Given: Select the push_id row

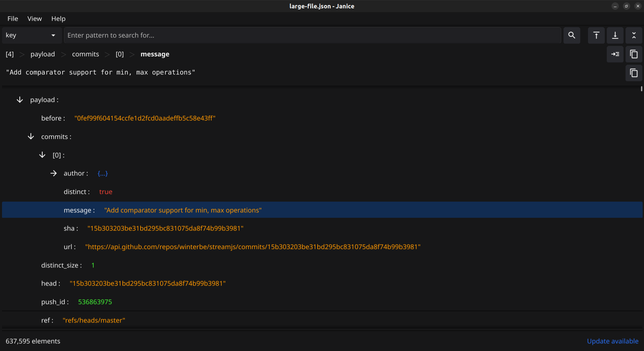Looking at the screenshot, I should click(322, 302).
